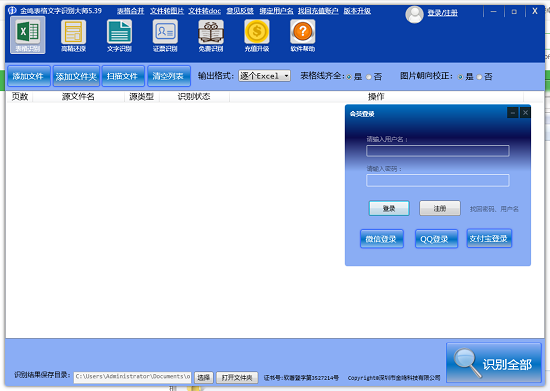Minimize the main application window
550x391 pixels.
coord(494,12)
